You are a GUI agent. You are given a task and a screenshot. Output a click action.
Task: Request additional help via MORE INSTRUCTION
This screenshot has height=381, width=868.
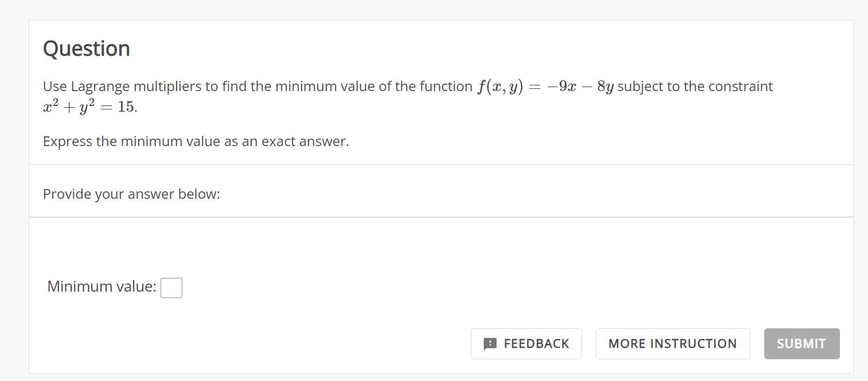[x=672, y=343]
